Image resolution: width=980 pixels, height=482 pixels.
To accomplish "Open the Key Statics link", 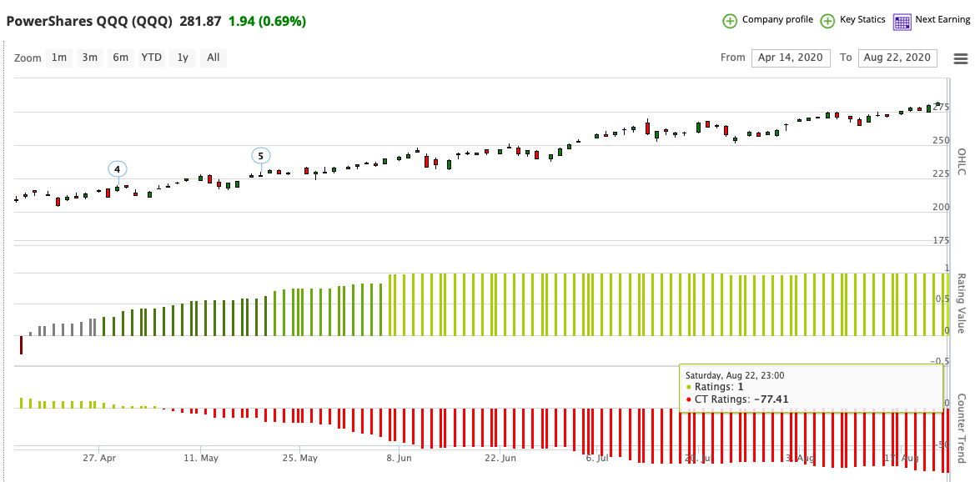I will coord(862,19).
